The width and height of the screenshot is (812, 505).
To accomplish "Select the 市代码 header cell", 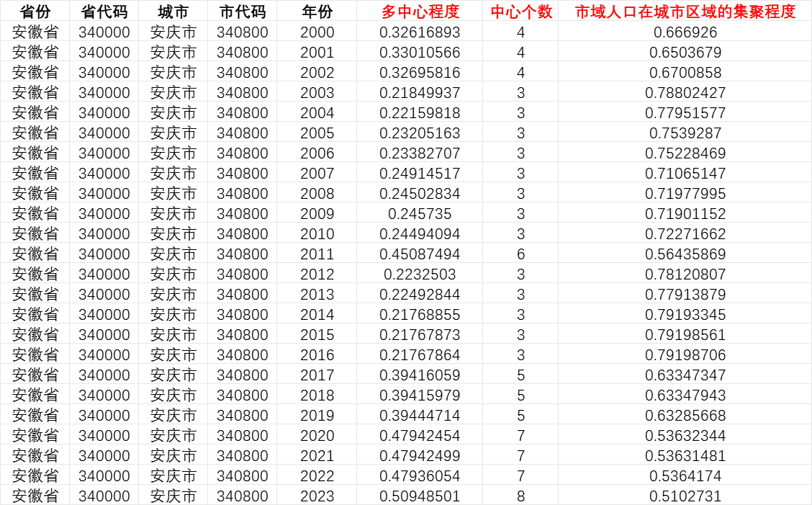I will click(x=242, y=12).
